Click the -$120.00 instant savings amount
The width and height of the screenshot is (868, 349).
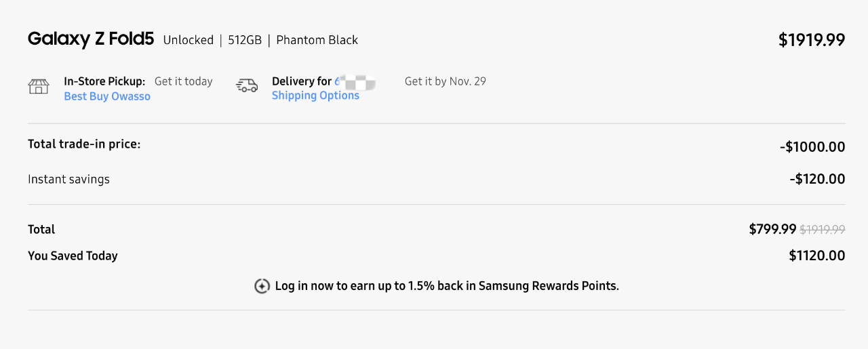point(817,179)
